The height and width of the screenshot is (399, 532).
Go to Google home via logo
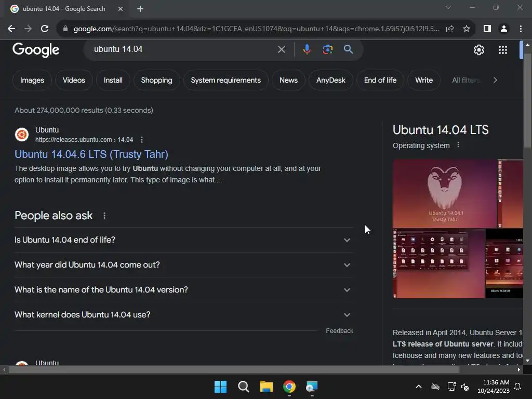[36, 50]
